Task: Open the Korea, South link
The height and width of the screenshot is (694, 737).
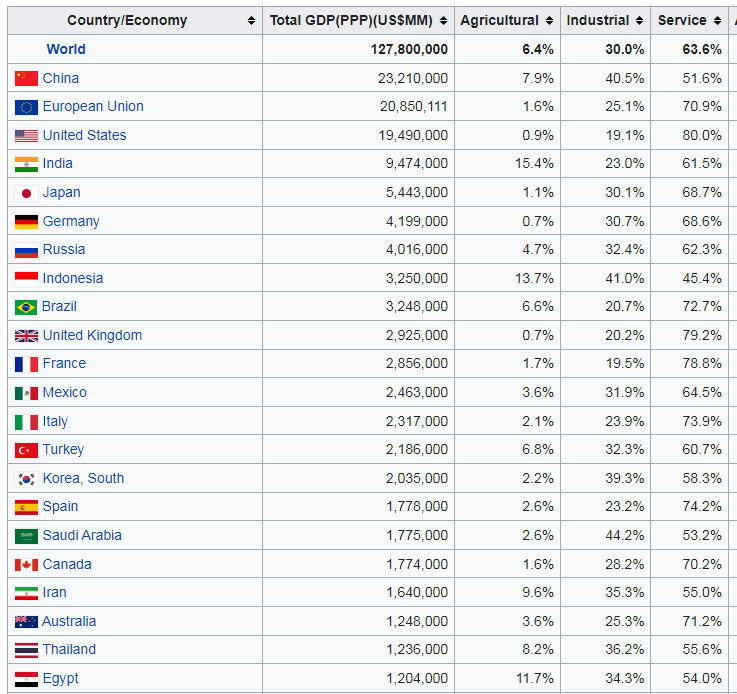Action: click(83, 479)
